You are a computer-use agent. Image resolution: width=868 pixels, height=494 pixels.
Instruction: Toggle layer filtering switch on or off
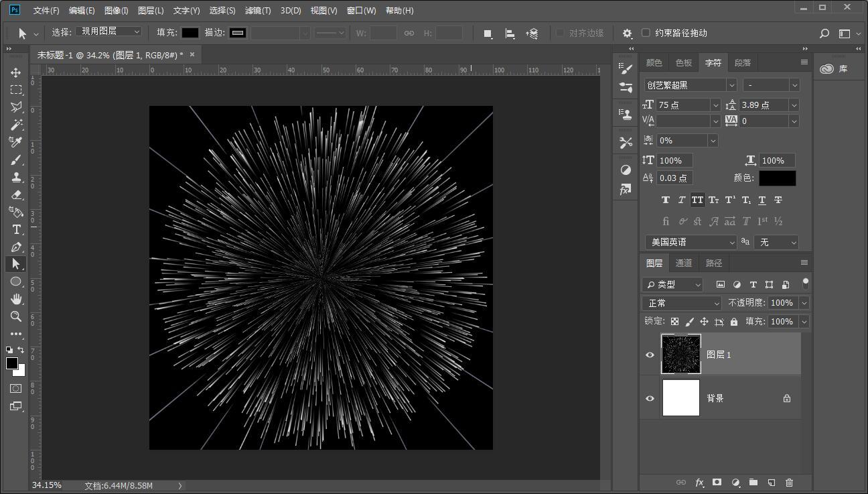[x=805, y=284]
